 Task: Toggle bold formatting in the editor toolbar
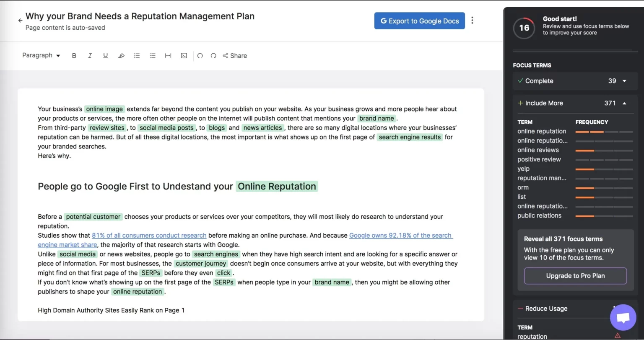(74, 56)
